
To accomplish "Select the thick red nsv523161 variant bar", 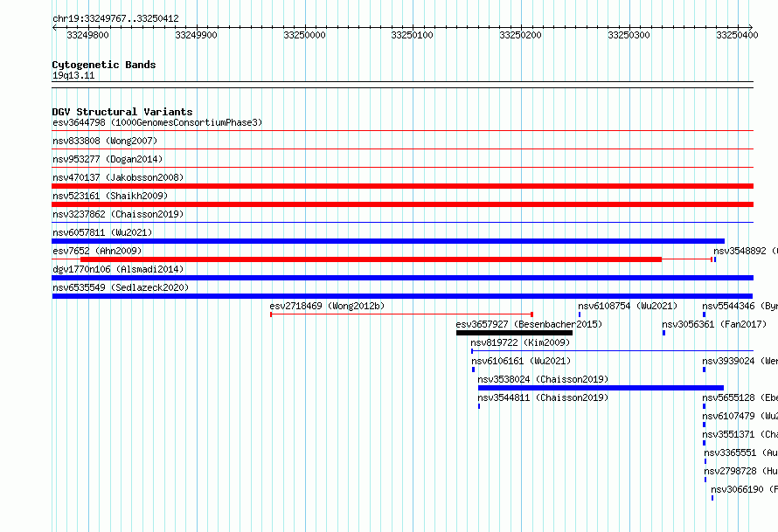I will point(402,204).
